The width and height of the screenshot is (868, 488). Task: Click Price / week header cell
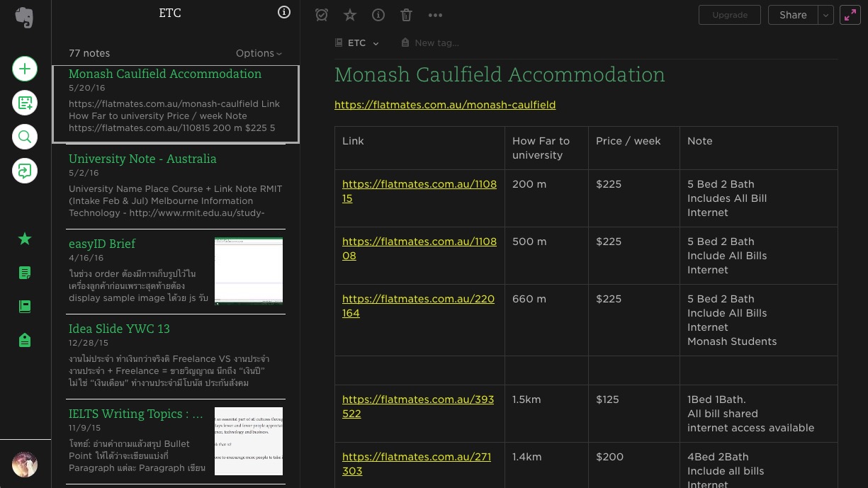coord(634,148)
